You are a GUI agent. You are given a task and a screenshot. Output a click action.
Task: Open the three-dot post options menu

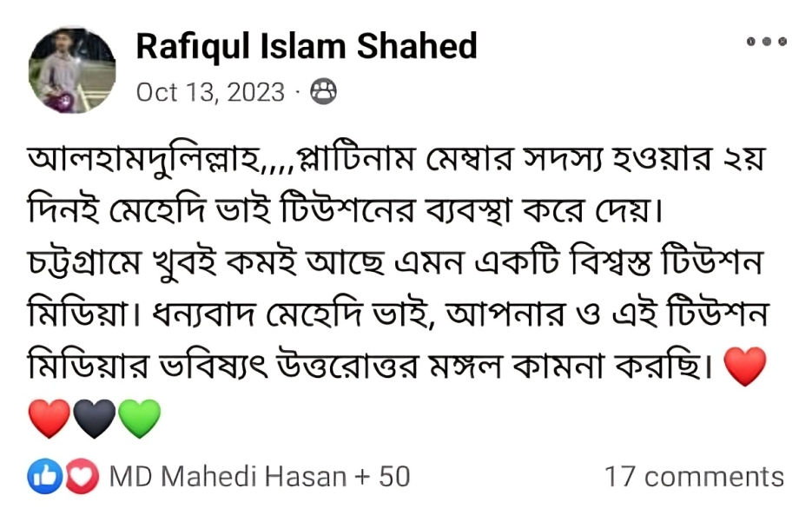[767, 42]
